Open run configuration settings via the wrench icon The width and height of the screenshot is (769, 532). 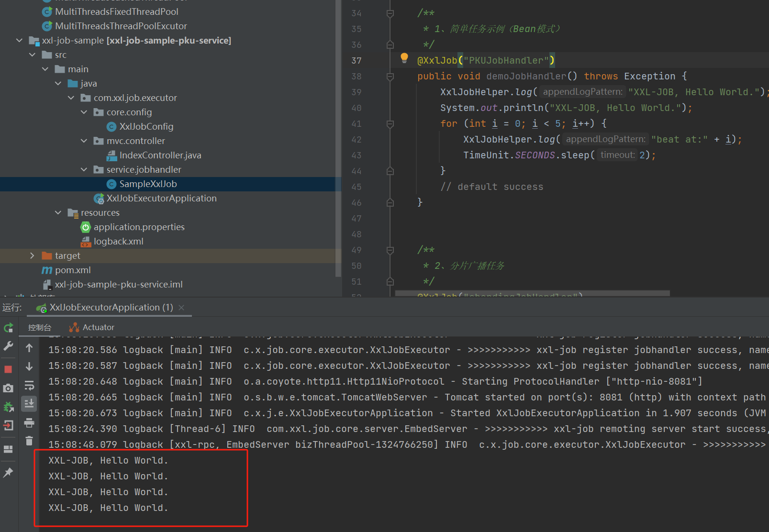(8, 346)
